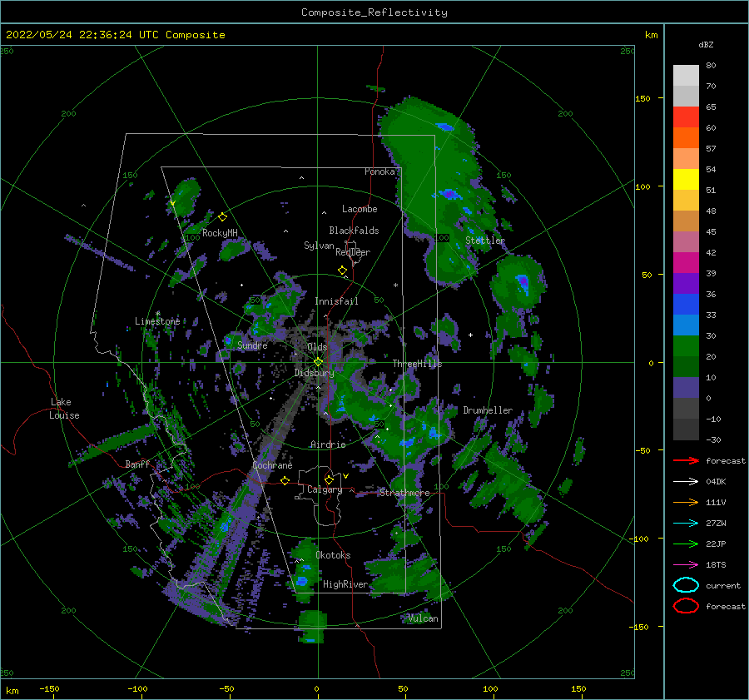
Task: Click the Banff label on the map
Action: point(137,464)
